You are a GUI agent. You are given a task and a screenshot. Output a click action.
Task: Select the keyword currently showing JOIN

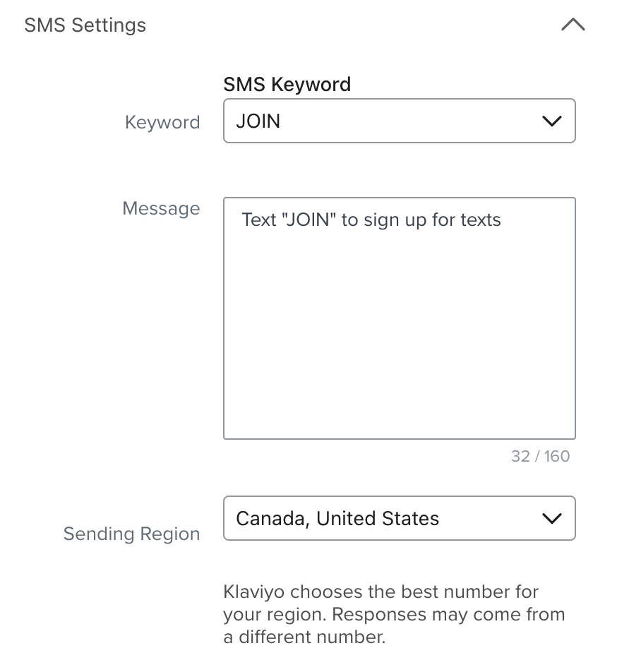click(400, 121)
